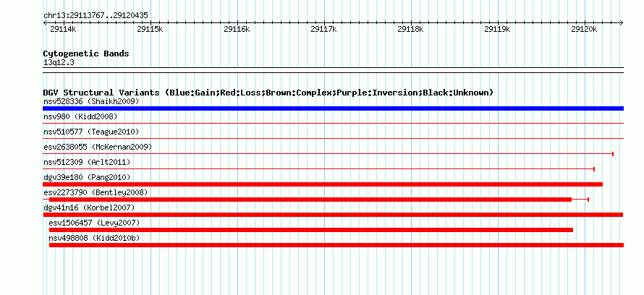
Task: Open dgv39e180 (Pang2010) variant label
Action: (87, 177)
